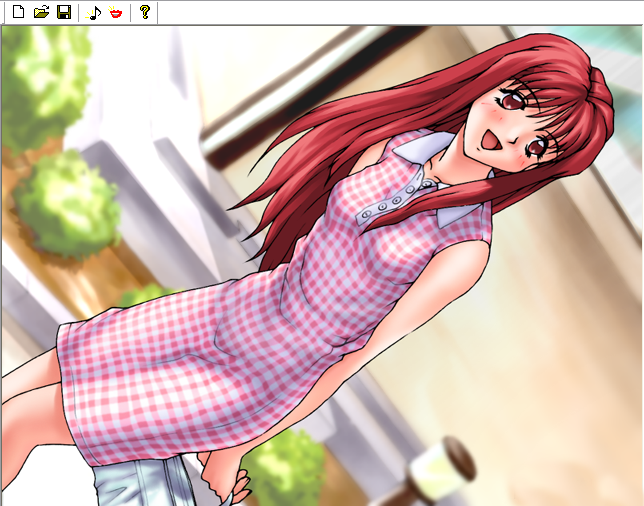Toggle music with the note icon
The image size is (644, 506).
point(95,13)
